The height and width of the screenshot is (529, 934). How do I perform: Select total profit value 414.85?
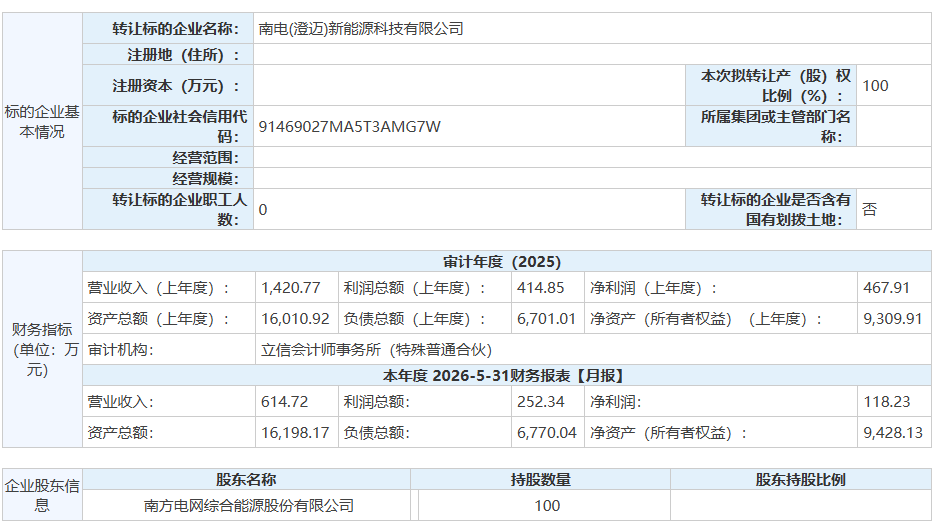click(x=540, y=288)
